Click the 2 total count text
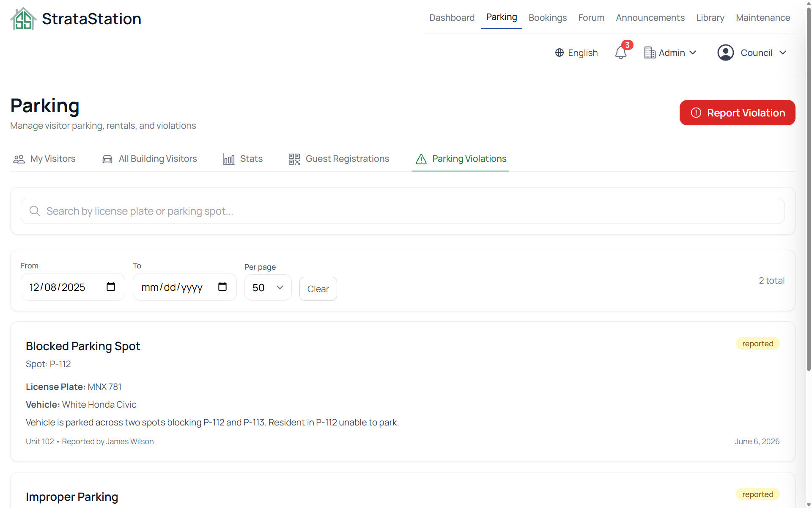This screenshot has height=508, width=812. pyautogui.click(x=772, y=281)
